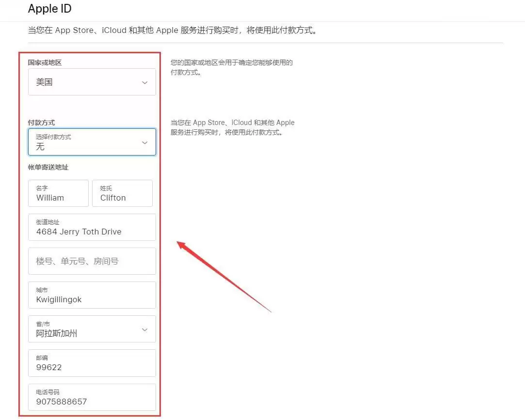This screenshot has height=420, width=525.
Task: Click the empty 楼号、单元号、房间号 field
Action: [x=92, y=261]
